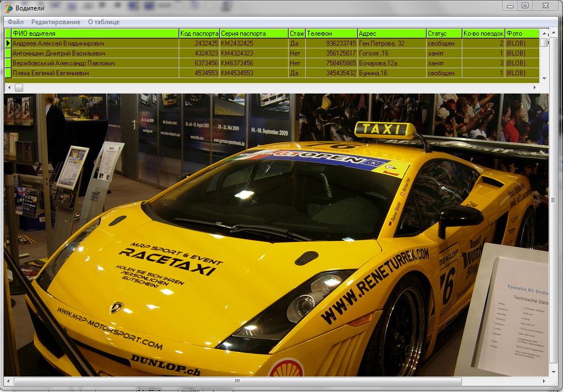Open the О таблице menu
The width and height of the screenshot is (563, 392).
(104, 22)
